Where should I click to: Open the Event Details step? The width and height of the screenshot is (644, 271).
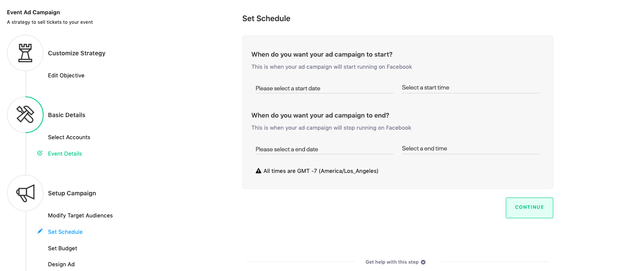coord(65,154)
